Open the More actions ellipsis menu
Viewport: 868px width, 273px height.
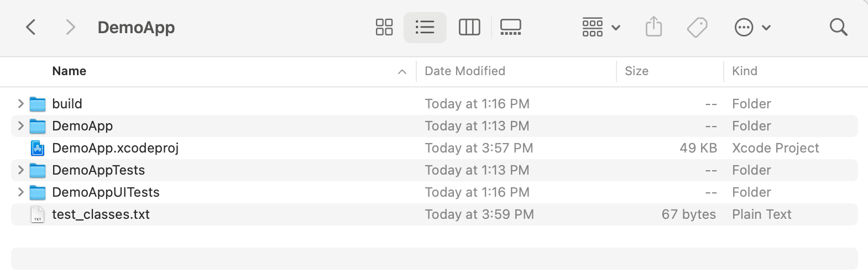[x=752, y=27]
